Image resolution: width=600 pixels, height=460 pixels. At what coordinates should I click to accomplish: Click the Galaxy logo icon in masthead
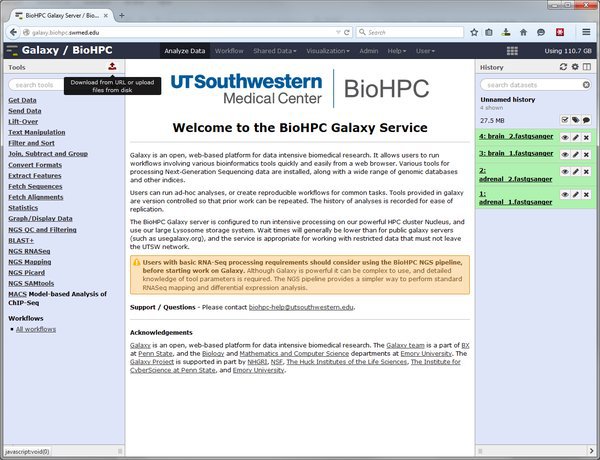click(x=12, y=51)
